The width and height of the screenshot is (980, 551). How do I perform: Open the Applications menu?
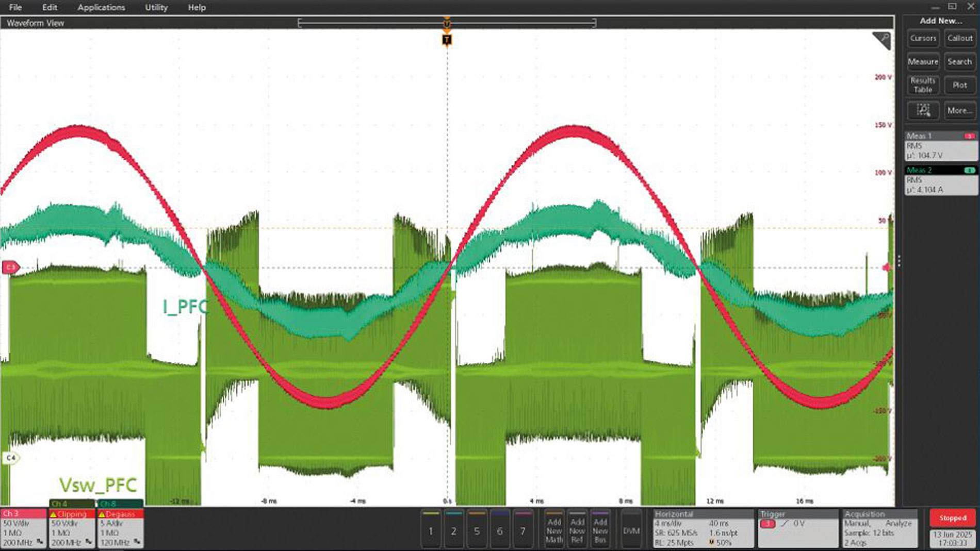[x=101, y=7]
